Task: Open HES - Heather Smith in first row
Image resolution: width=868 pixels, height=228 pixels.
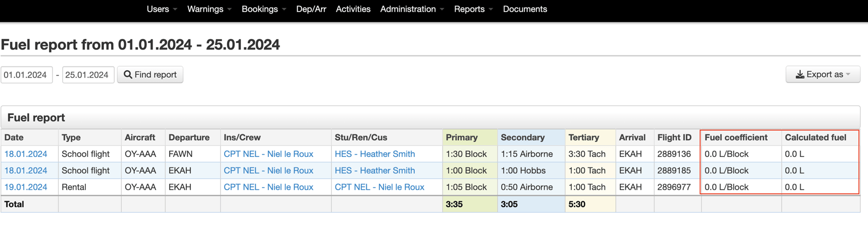Action: coord(374,154)
